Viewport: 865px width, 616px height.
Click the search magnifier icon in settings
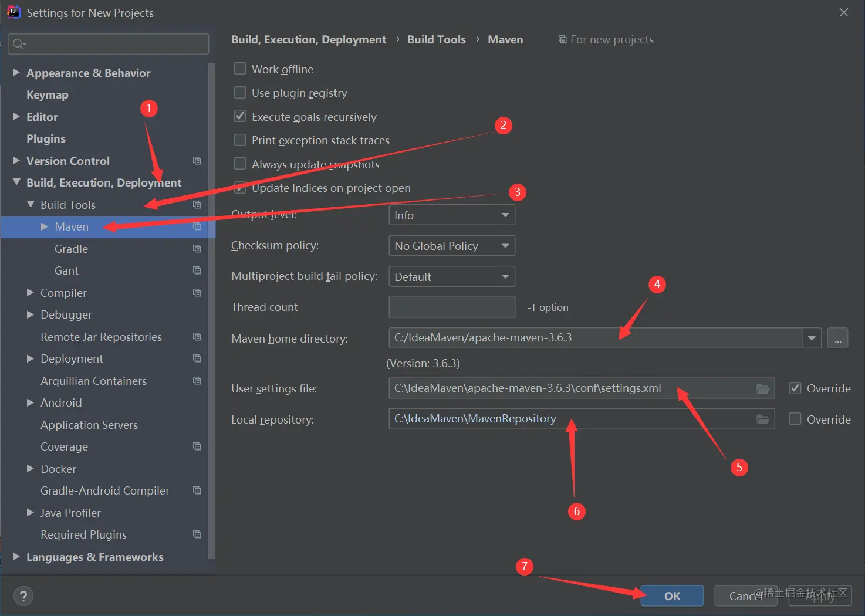pos(19,44)
